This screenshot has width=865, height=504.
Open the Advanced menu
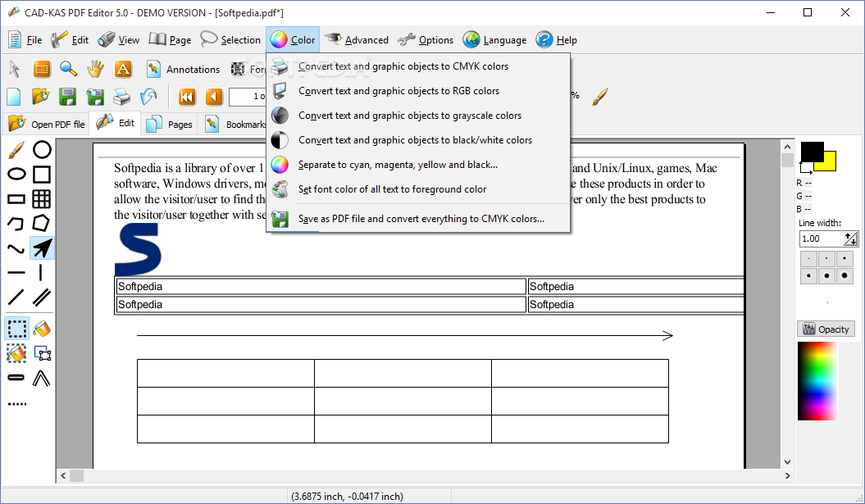point(357,39)
